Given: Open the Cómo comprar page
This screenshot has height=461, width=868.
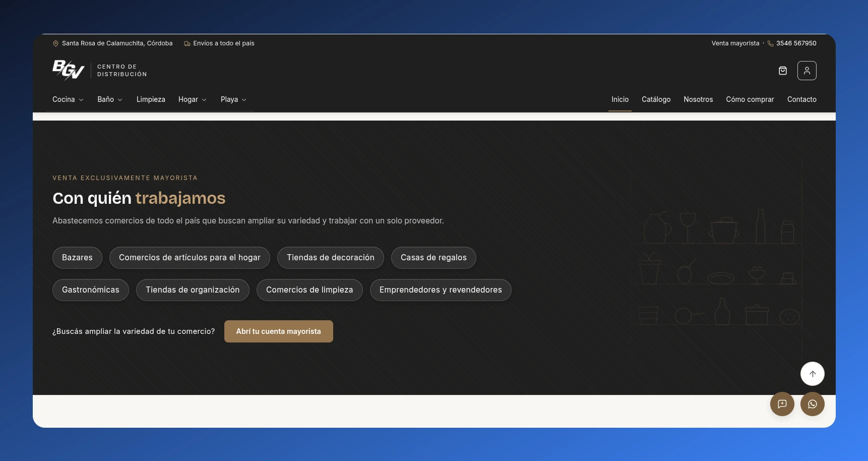Looking at the screenshot, I should [x=750, y=99].
